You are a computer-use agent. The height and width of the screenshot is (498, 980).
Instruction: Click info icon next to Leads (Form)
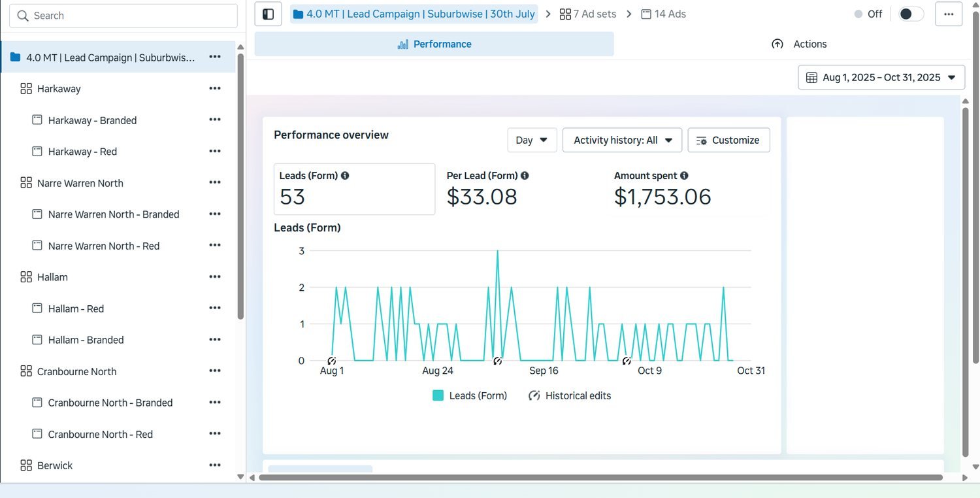click(x=345, y=176)
